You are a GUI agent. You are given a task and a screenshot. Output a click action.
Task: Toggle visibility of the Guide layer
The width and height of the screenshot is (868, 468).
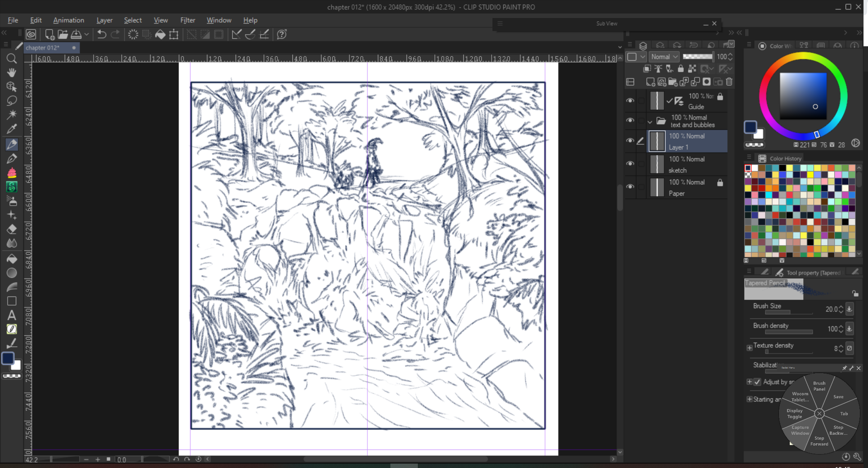pos(630,101)
